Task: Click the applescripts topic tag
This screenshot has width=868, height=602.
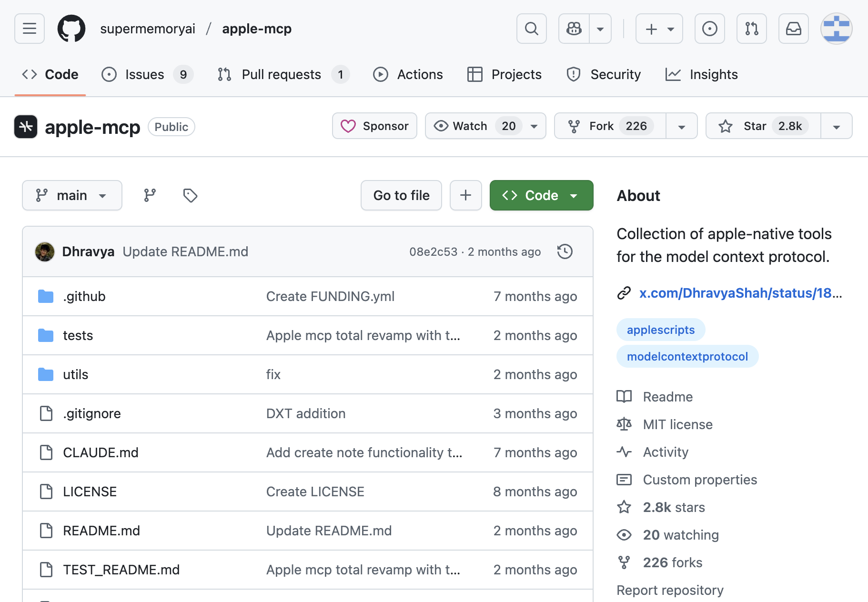Action: pyautogui.click(x=660, y=330)
